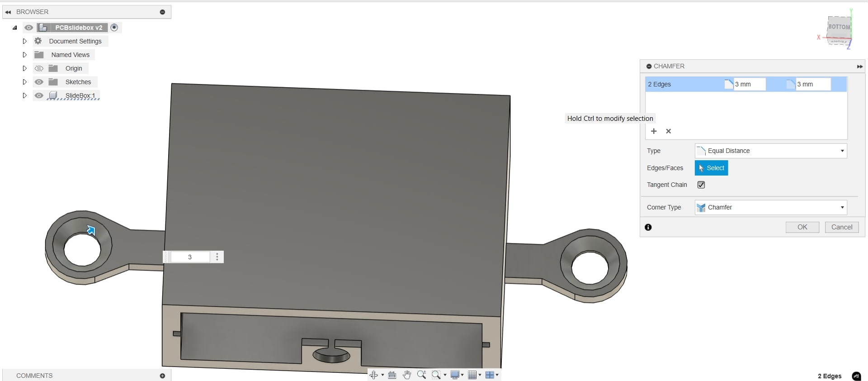
Task: Select the Zoom Window tool
Action: point(436,375)
